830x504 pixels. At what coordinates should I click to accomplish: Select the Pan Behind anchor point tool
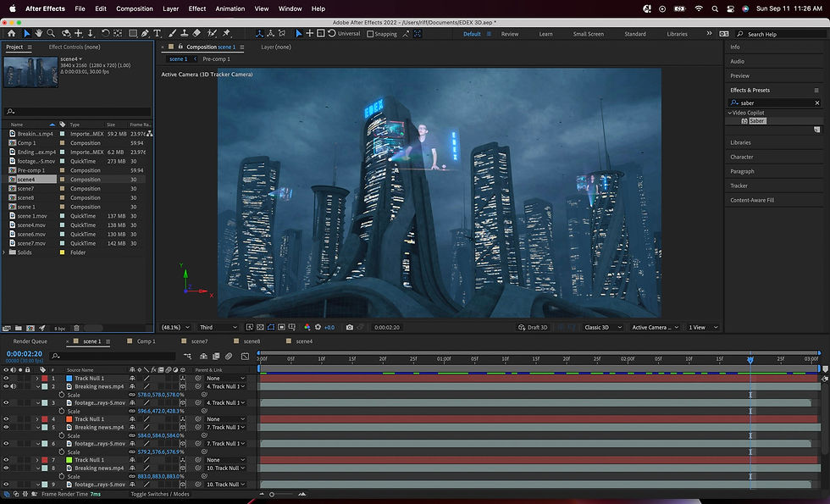click(x=118, y=33)
